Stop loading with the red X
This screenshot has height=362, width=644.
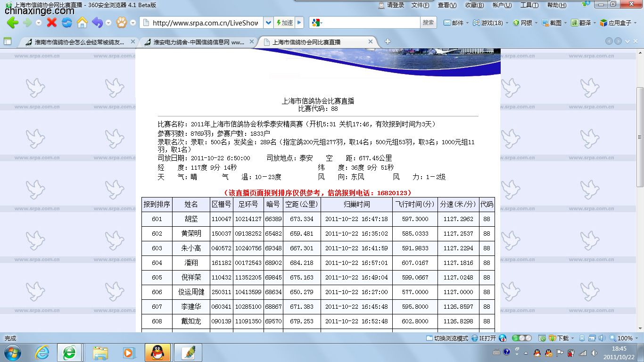(x=52, y=23)
